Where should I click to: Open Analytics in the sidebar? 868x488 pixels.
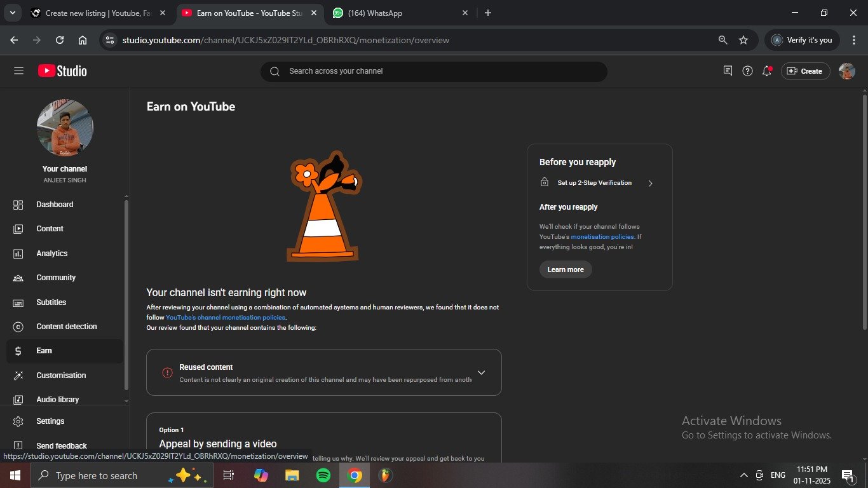coord(51,254)
